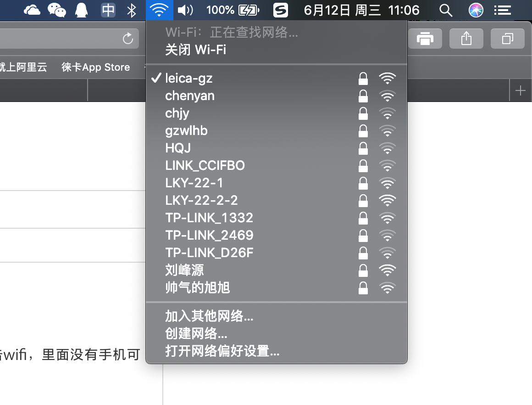The height and width of the screenshot is (405, 532).
Task: Open Notification Center list icon
Action: tap(503, 10)
